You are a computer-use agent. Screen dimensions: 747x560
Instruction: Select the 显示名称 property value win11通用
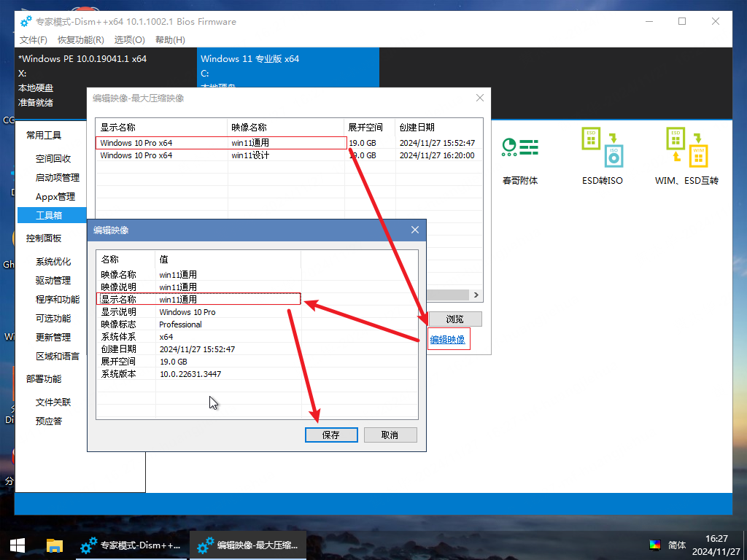point(178,300)
